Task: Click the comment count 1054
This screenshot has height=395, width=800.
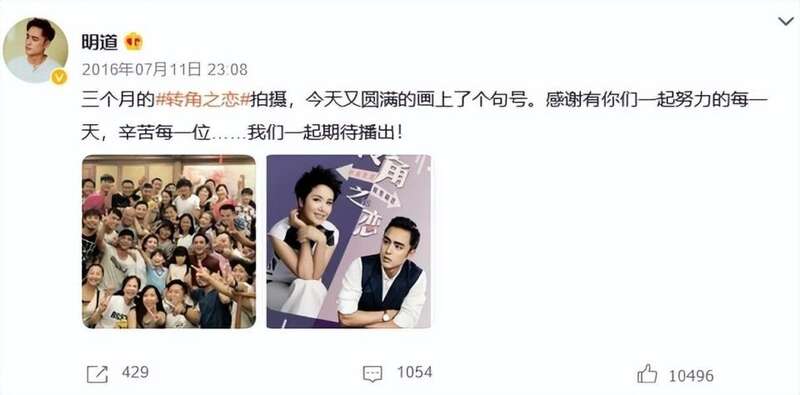Action: 414,372
